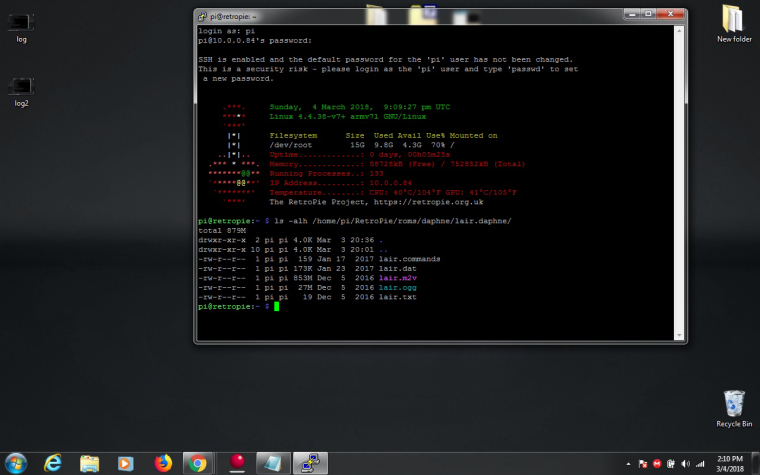Click the 'lair.m2v' file name

click(x=397, y=278)
